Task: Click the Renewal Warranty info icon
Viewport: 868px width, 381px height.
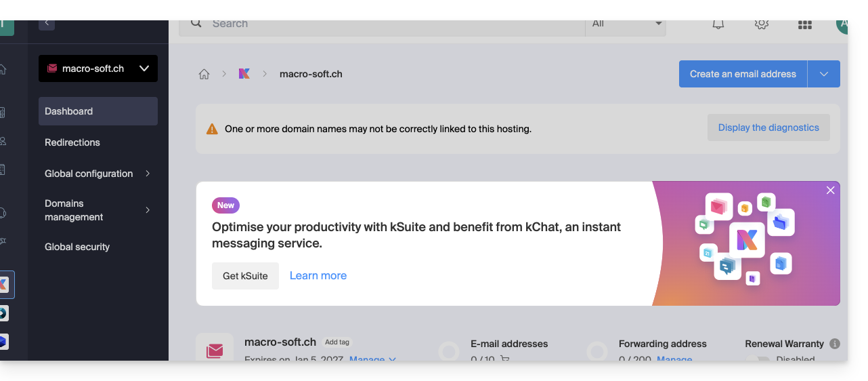Action: coord(835,344)
